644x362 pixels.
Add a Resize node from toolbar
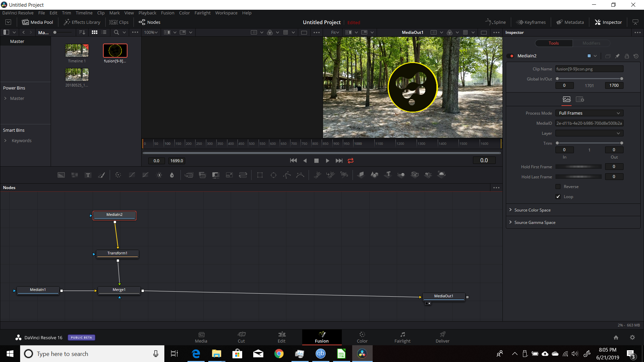pos(229,175)
